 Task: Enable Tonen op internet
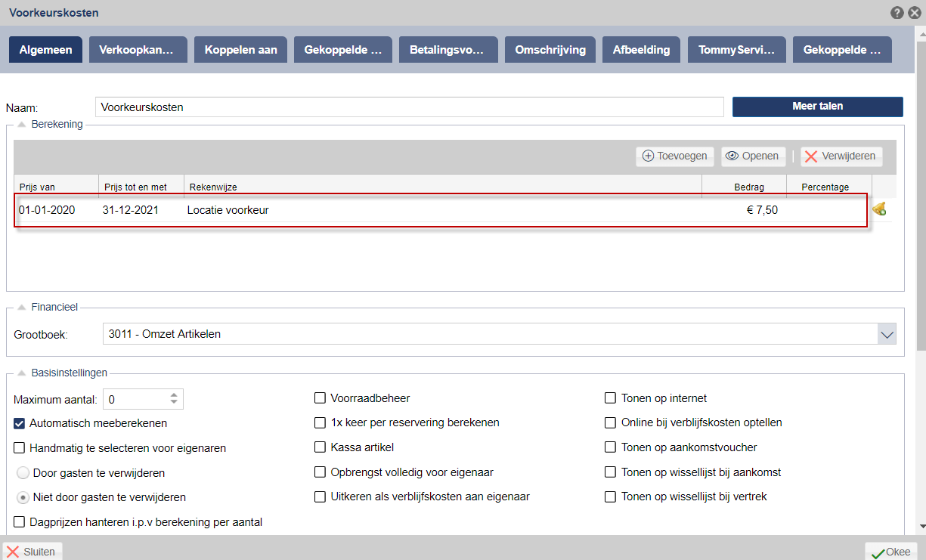(611, 398)
